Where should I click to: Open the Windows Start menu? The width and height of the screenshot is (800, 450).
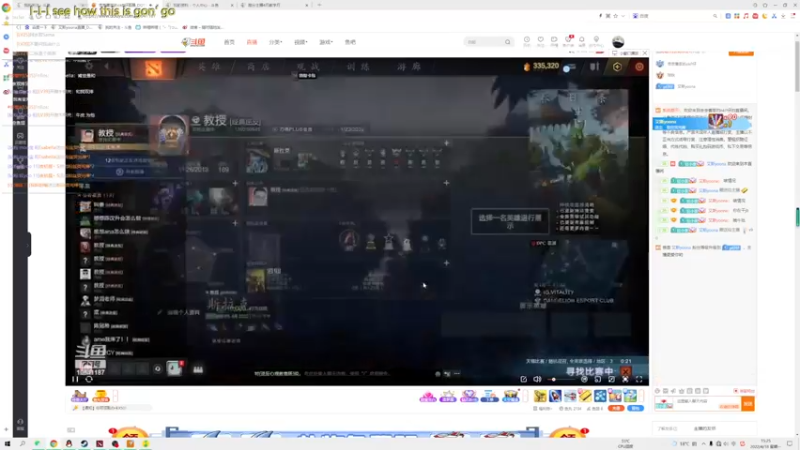pyautogui.click(x=7, y=443)
